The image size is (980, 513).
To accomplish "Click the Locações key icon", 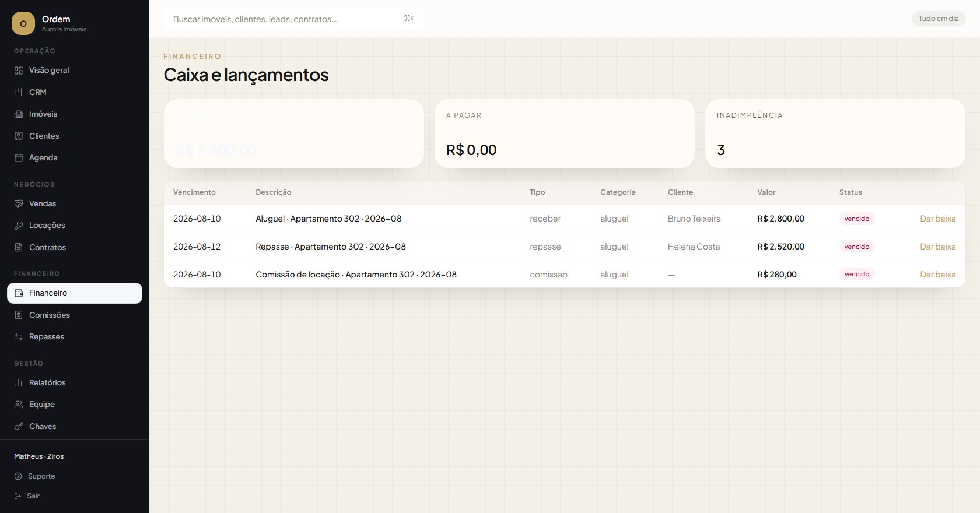I will tap(19, 226).
